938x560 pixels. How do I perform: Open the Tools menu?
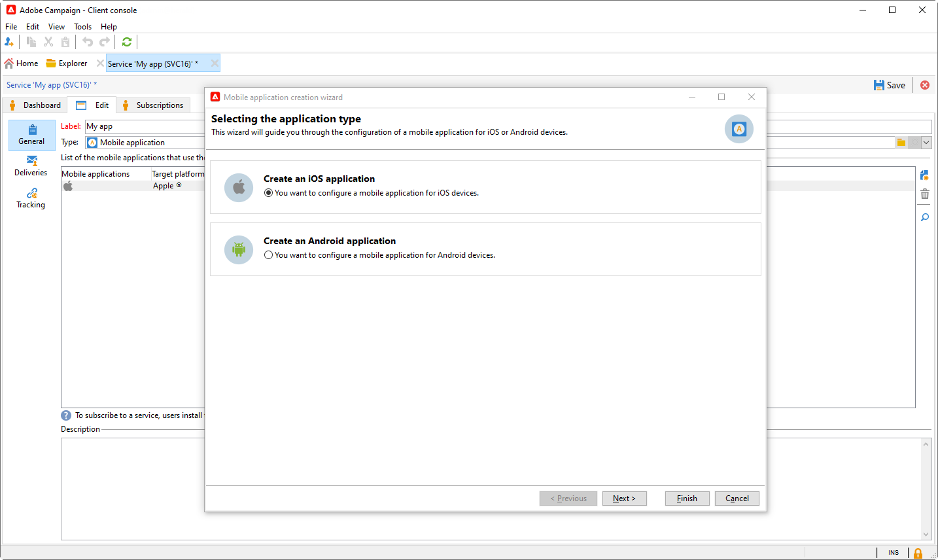tap(82, 27)
